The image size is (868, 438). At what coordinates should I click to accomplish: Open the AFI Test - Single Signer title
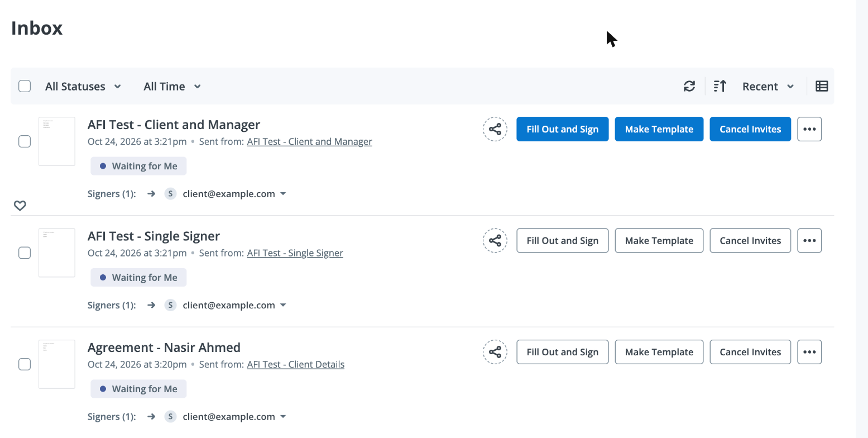(x=154, y=236)
